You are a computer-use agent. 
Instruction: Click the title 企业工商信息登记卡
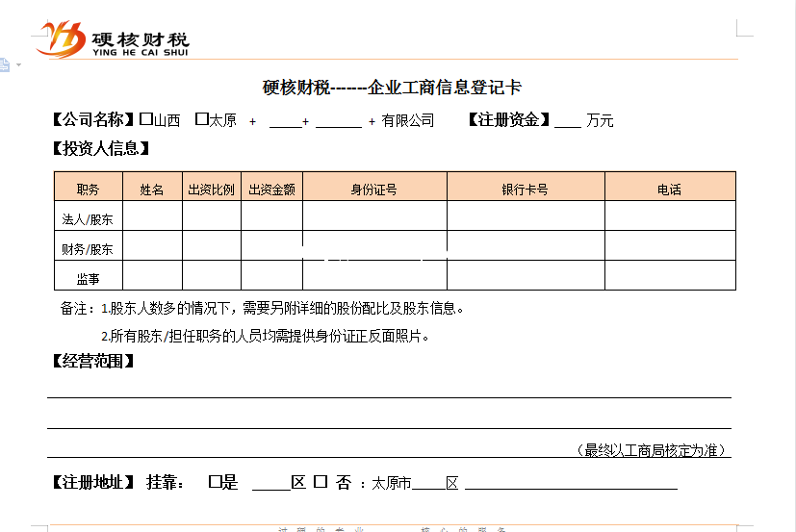pyautogui.click(x=445, y=88)
